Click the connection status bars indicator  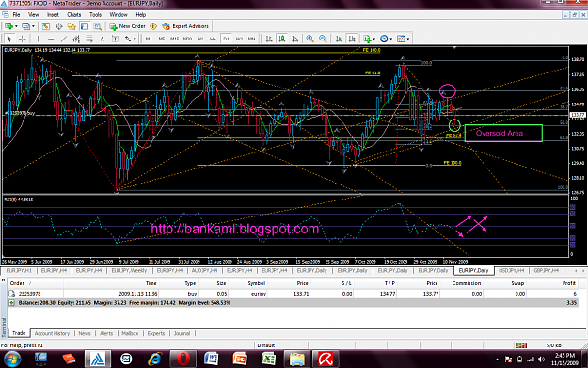(521, 345)
